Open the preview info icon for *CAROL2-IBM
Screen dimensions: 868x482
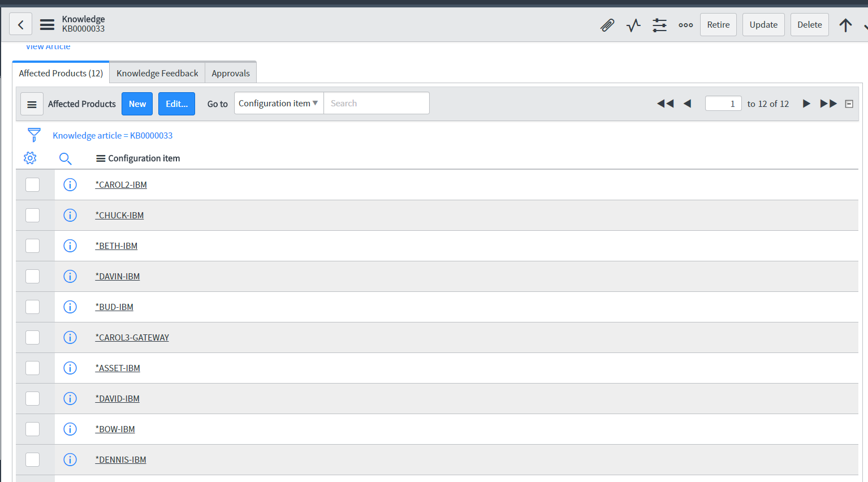70,184
